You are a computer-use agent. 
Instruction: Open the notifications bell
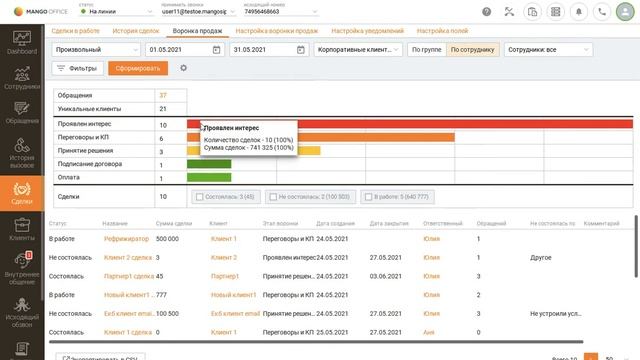578,12
